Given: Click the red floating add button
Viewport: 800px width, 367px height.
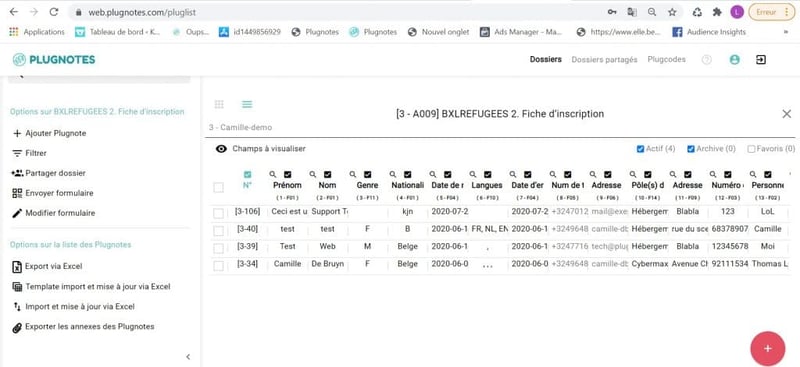Looking at the screenshot, I should (767, 349).
